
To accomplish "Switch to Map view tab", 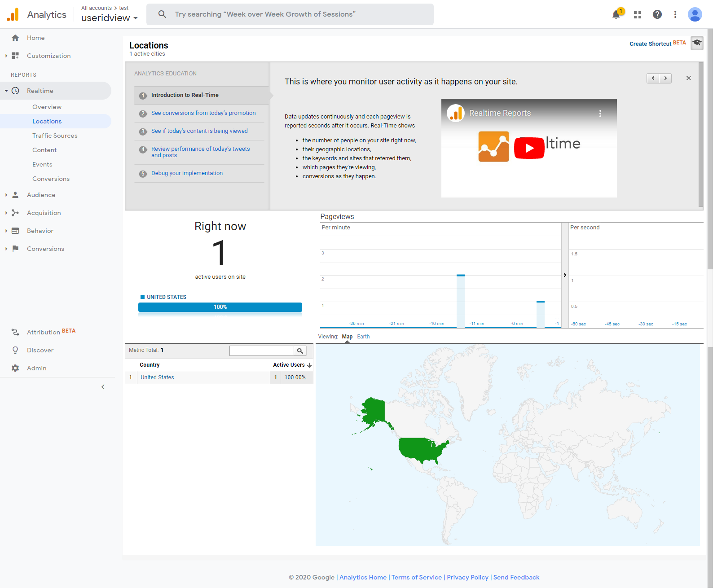I will [347, 337].
